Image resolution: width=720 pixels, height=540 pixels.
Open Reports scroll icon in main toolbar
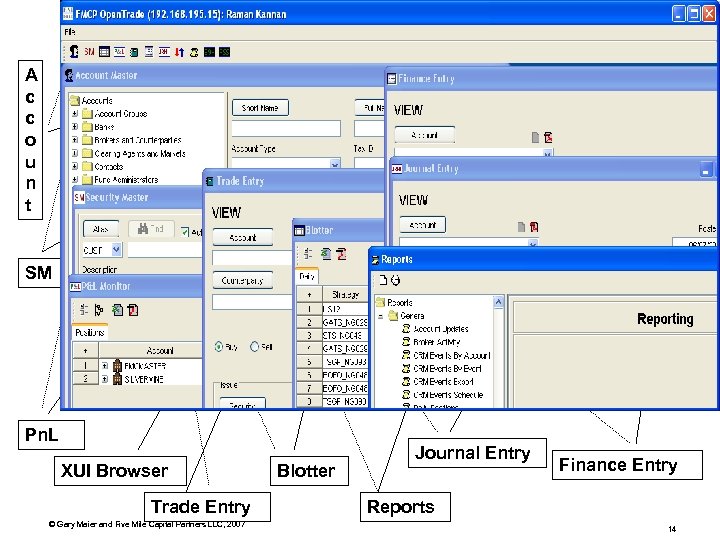pyautogui.click(x=194, y=52)
